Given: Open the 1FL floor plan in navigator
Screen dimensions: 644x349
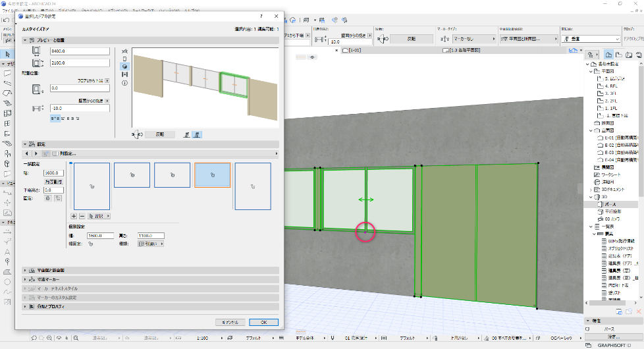Looking at the screenshot, I should (611, 107).
